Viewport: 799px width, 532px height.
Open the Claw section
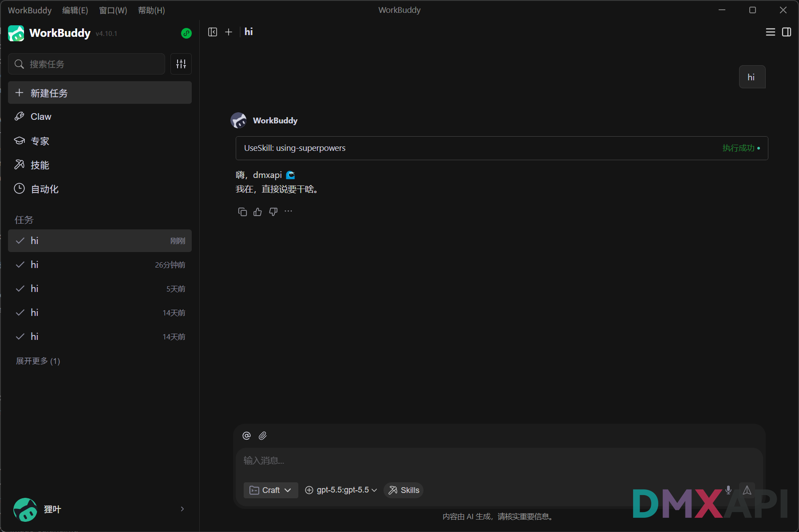(100, 117)
